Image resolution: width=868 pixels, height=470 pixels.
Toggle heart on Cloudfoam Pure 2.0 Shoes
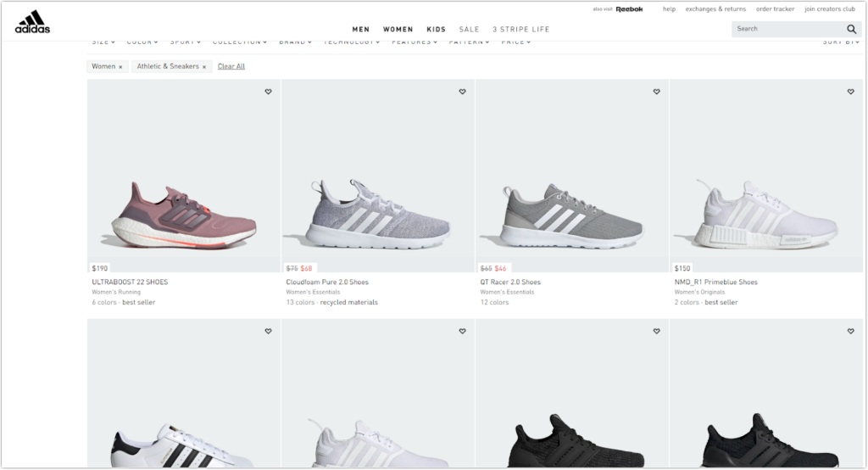coord(462,92)
